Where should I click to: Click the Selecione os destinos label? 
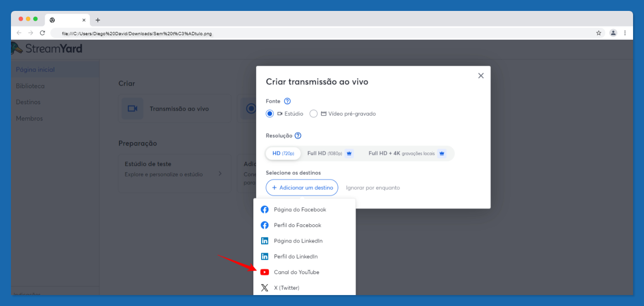(293, 173)
